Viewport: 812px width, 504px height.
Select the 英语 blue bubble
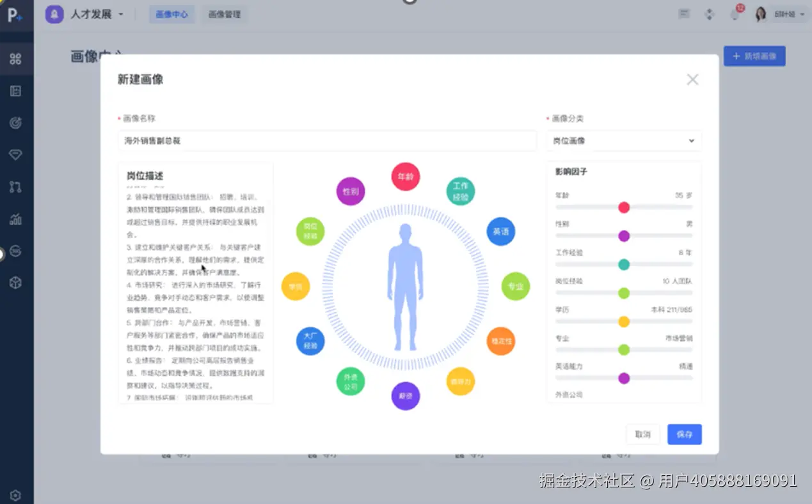click(x=501, y=232)
